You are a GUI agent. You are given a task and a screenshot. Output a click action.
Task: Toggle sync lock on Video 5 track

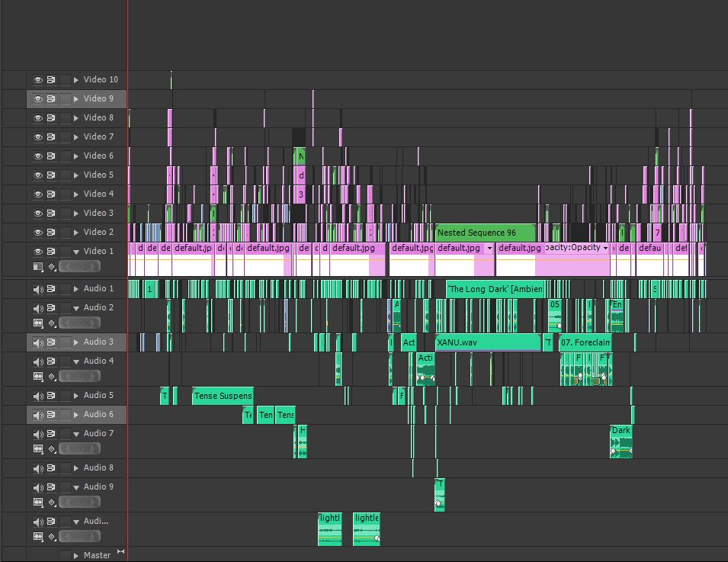(51, 175)
